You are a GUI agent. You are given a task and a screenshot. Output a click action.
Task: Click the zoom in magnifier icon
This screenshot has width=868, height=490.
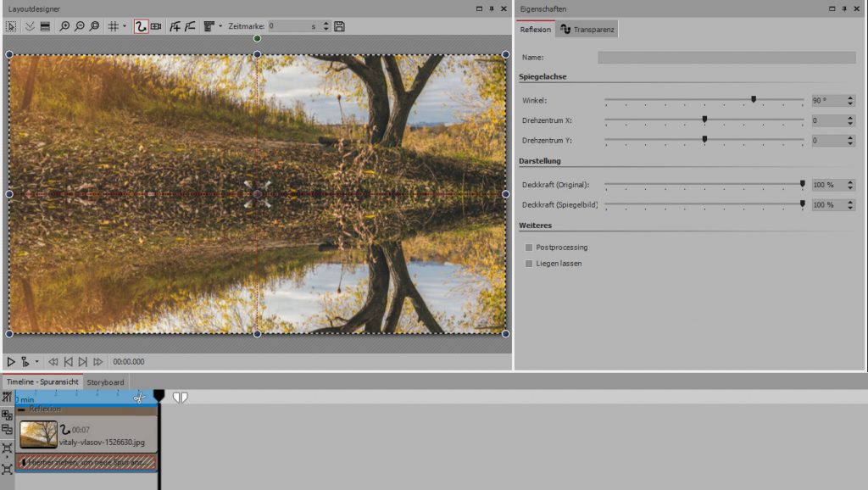(65, 27)
